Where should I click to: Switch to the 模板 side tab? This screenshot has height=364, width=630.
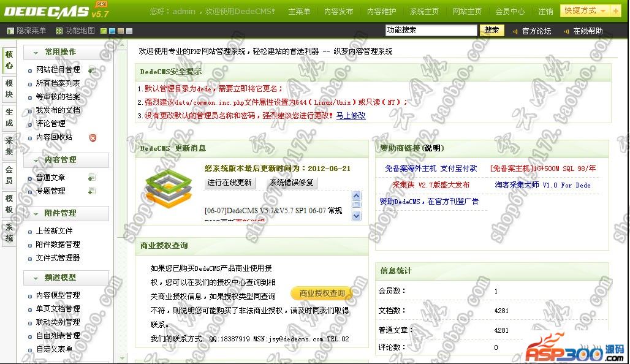9,203
